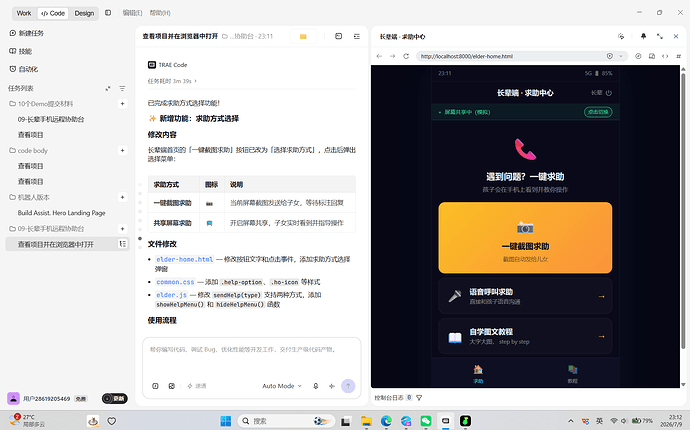Screen dimensions: 690x430
Task: Click the 自学图文教程 card
Action: [x=525, y=336]
